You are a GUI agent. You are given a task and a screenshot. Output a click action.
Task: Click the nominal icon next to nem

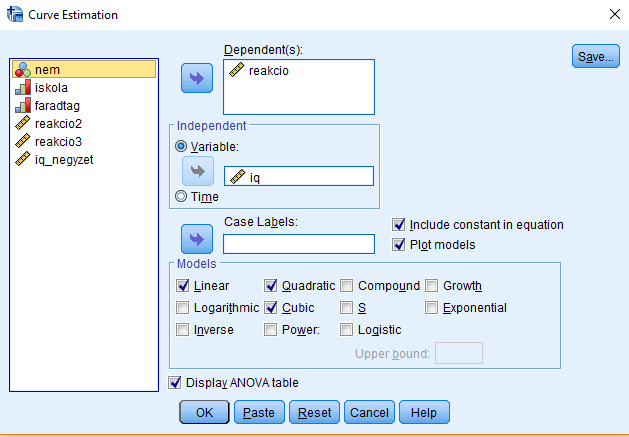[23, 69]
